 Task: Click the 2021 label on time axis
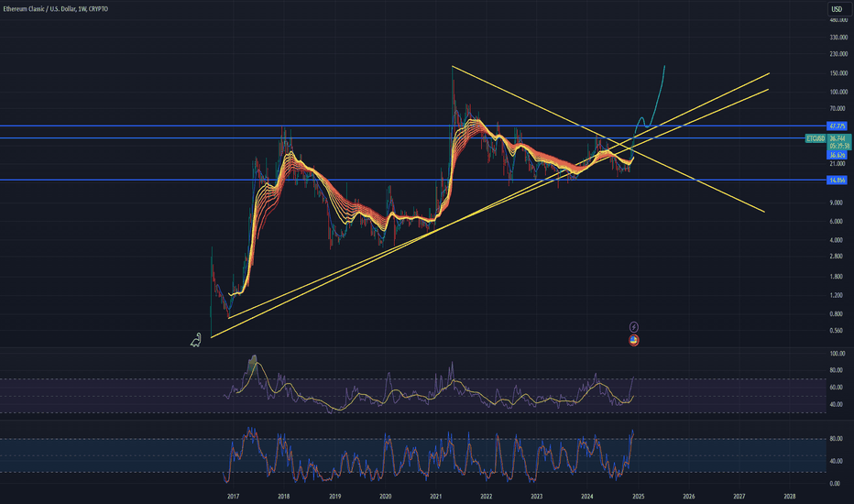[x=436, y=497]
